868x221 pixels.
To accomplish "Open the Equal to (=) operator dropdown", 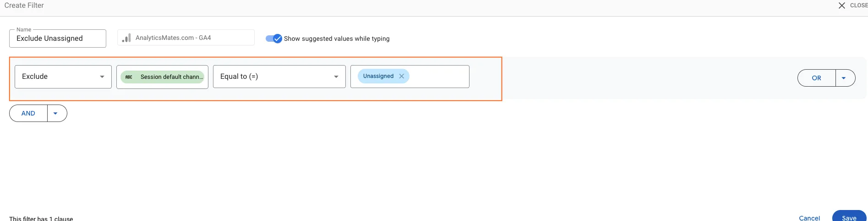I will point(279,77).
